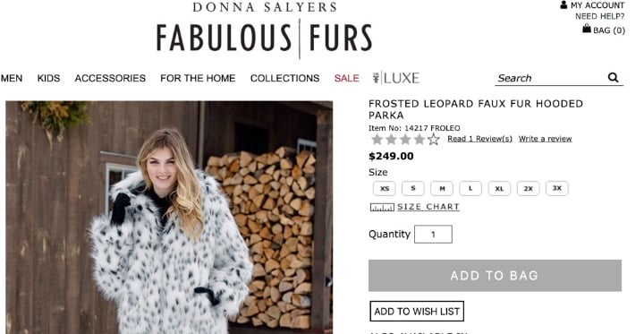Click the LUXE logo icon

(x=396, y=78)
